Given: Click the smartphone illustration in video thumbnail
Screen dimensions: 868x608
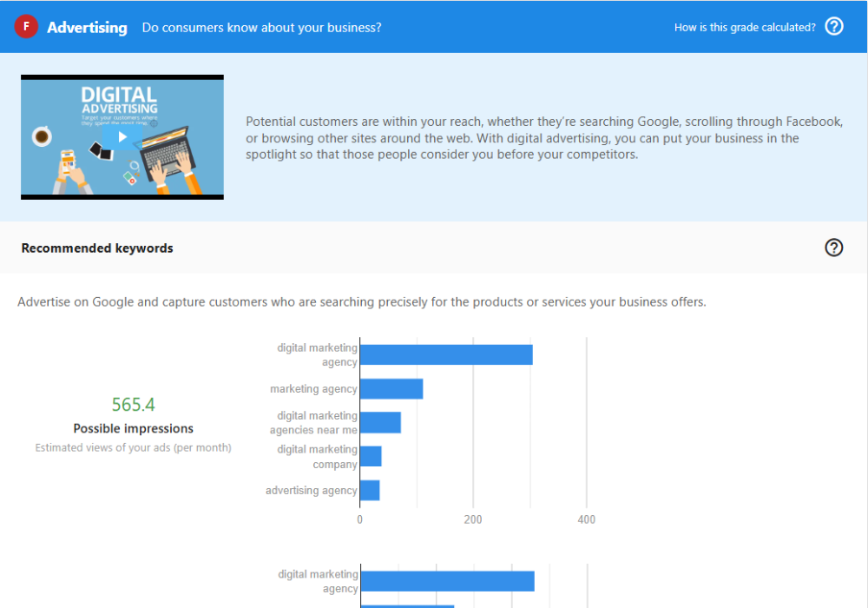Looking at the screenshot, I should coord(68,163).
